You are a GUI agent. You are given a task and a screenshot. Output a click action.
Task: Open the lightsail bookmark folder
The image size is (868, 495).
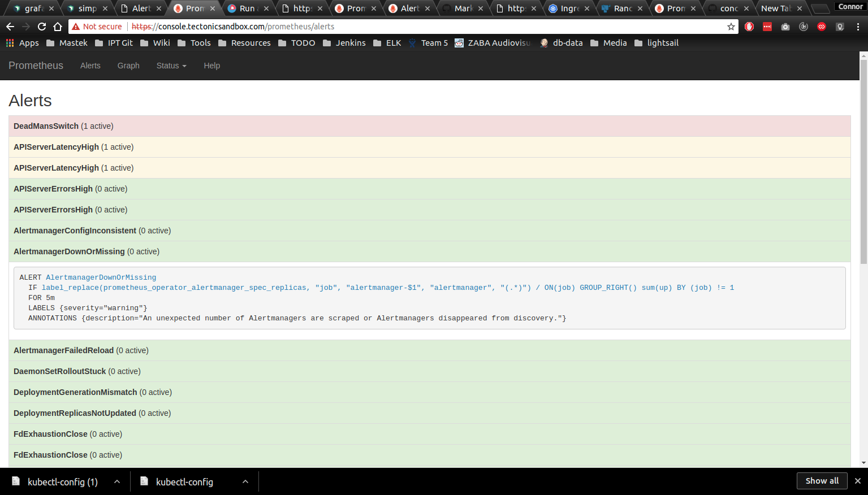657,43
